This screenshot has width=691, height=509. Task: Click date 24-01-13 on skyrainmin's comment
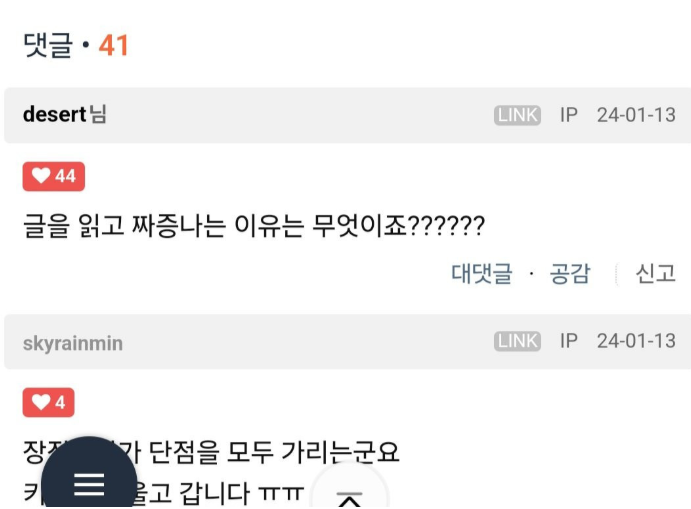636,342
